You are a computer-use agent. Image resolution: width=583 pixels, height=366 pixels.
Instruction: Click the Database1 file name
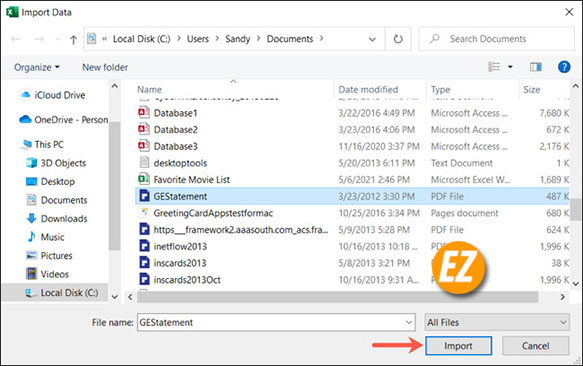(x=175, y=113)
